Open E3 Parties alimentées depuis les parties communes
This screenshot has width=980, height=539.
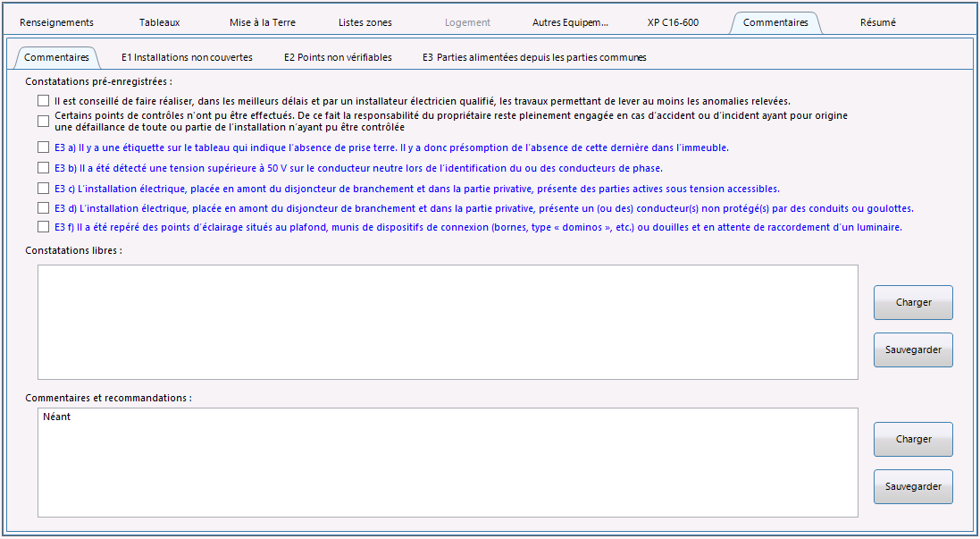click(x=534, y=57)
